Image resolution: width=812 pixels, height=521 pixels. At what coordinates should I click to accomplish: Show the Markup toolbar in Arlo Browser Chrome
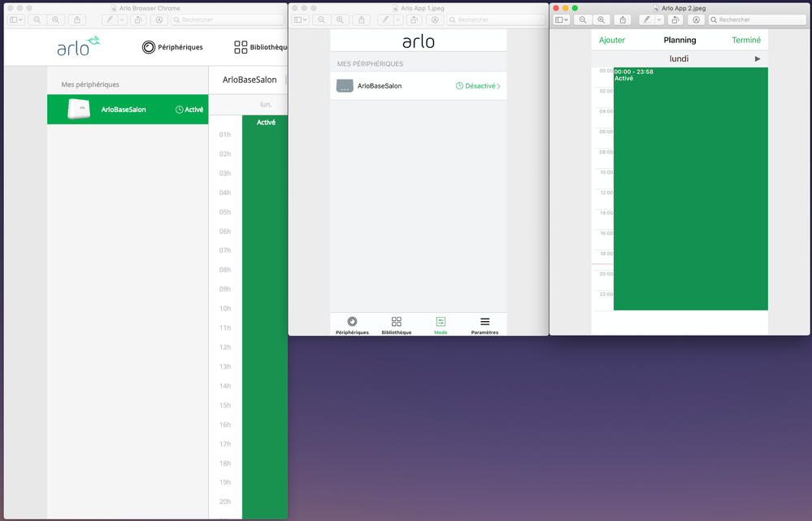pos(159,20)
